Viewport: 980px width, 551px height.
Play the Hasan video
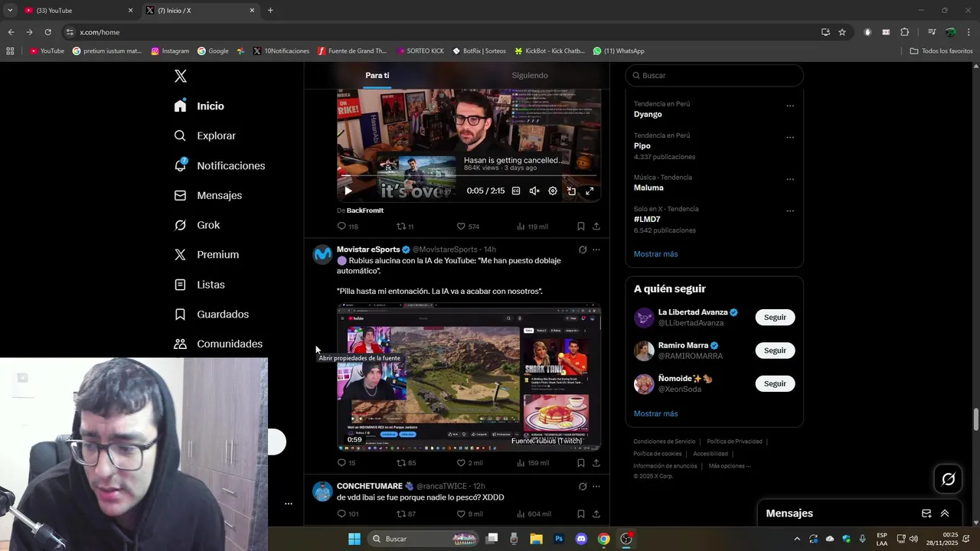pos(348,191)
